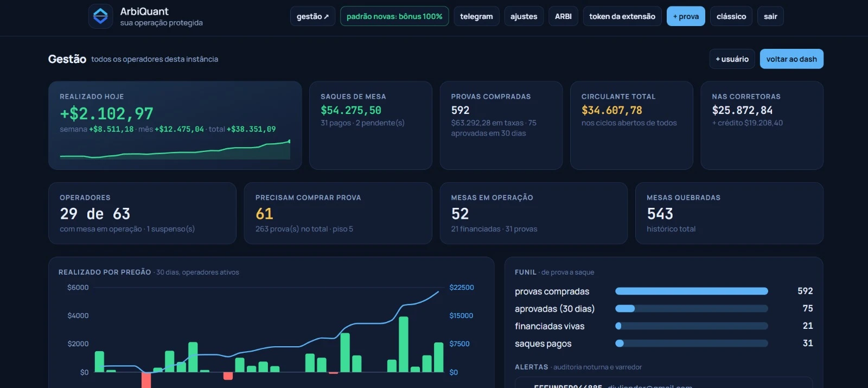The height and width of the screenshot is (388, 868).
Task: Click voltar ao dash button
Action: [792, 59]
